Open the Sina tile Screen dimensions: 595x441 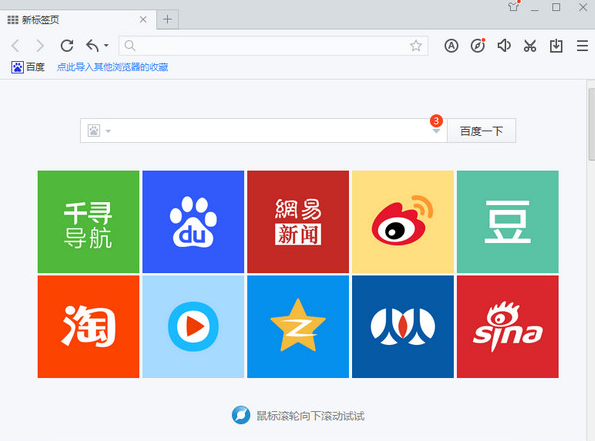508,327
